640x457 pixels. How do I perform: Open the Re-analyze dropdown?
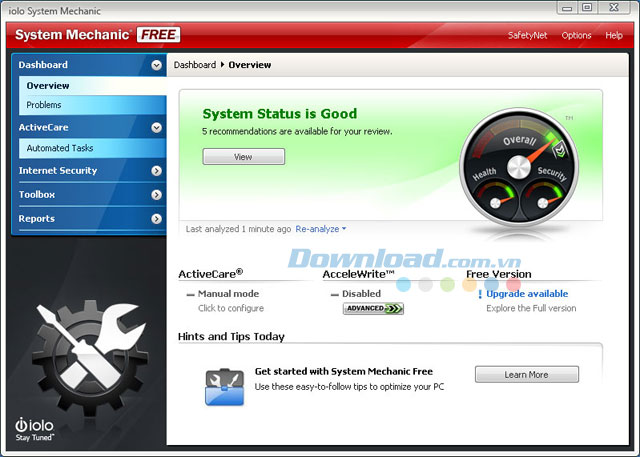[321, 229]
